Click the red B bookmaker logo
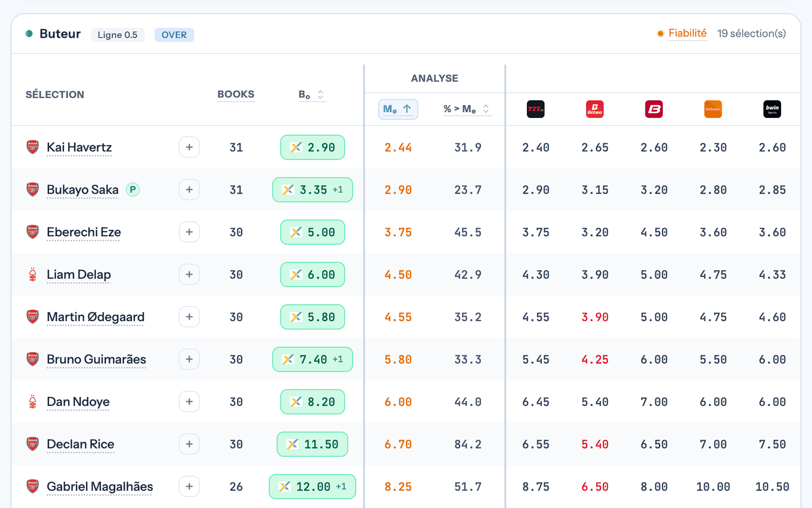Screen dimensions: 812x508 (654, 109)
